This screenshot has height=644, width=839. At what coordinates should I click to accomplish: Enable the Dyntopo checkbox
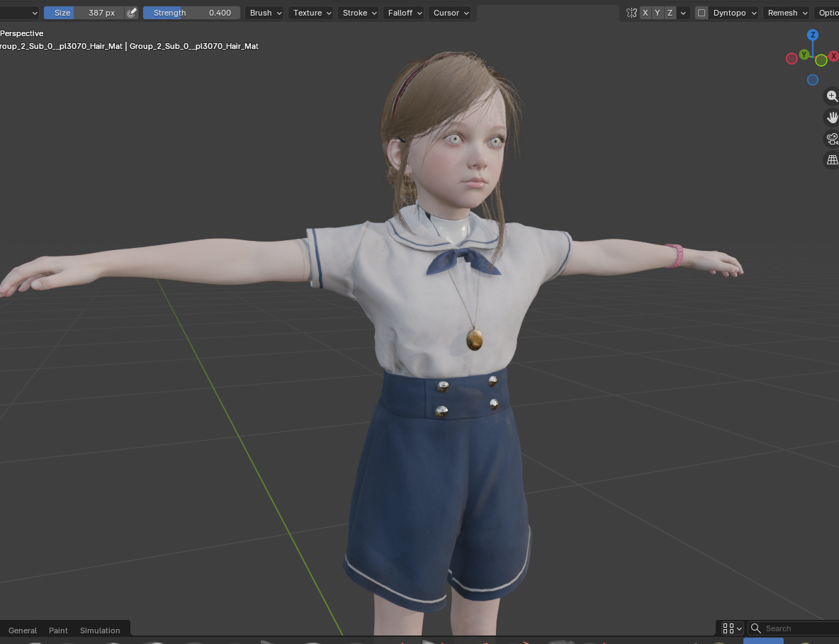click(x=702, y=13)
